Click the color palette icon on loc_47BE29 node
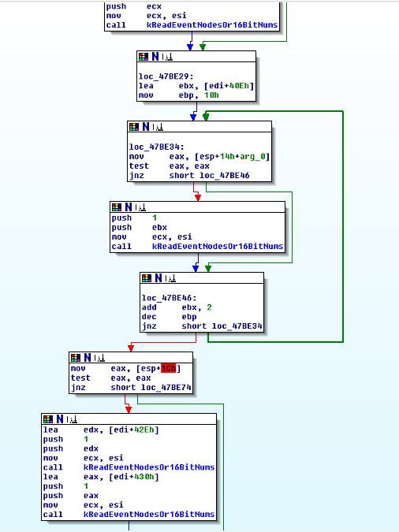399x532 pixels. point(144,57)
